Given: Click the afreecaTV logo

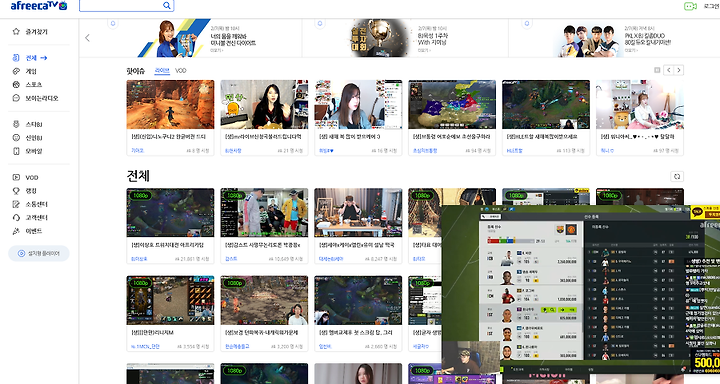Looking at the screenshot, I should click(39, 6).
